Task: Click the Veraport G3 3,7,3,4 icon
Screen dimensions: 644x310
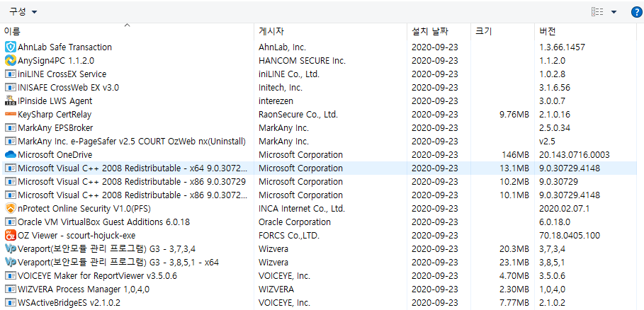Action: pos(10,249)
